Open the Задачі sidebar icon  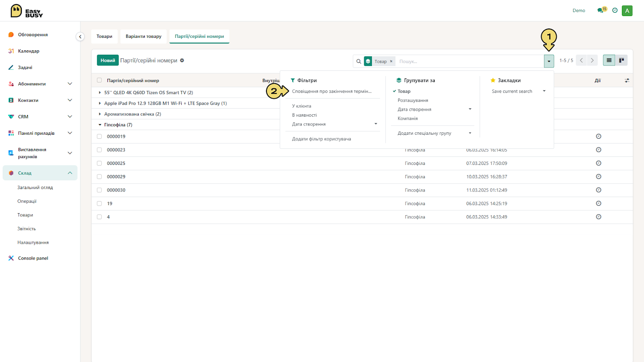[x=11, y=68]
